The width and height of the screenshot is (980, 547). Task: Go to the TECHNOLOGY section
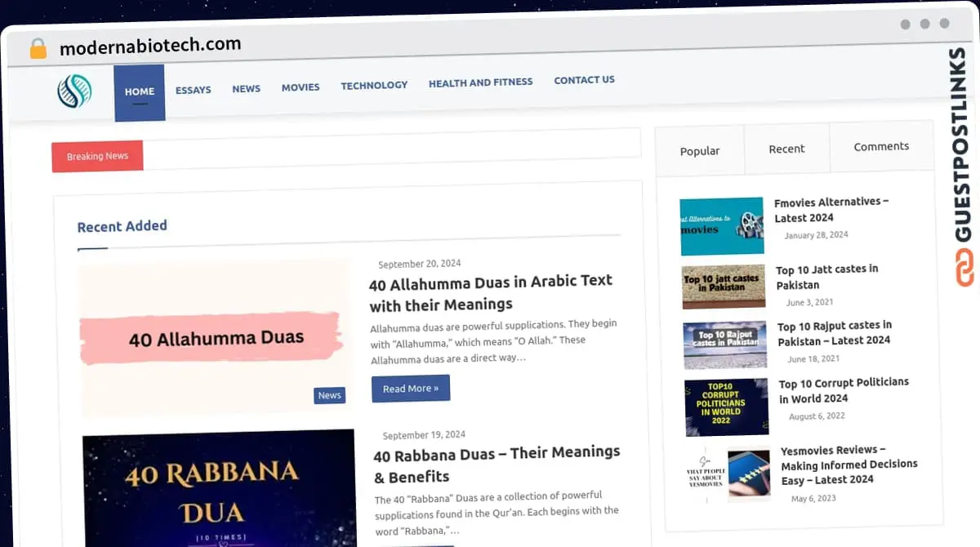point(374,85)
